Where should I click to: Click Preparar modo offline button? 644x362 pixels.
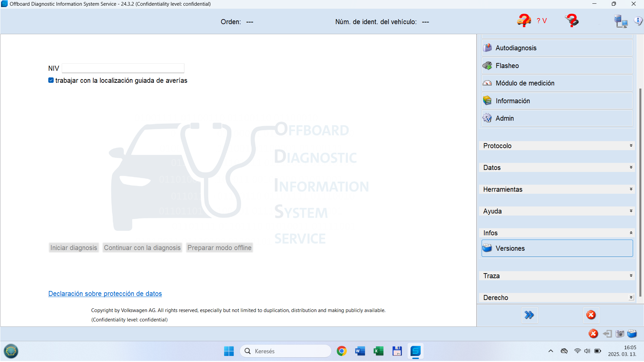tap(219, 248)
